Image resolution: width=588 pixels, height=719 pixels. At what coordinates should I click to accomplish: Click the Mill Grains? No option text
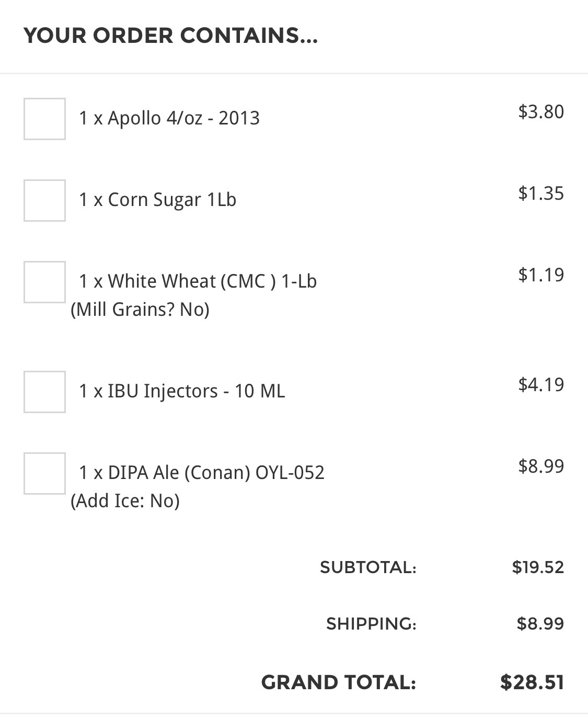click(140, 310)
